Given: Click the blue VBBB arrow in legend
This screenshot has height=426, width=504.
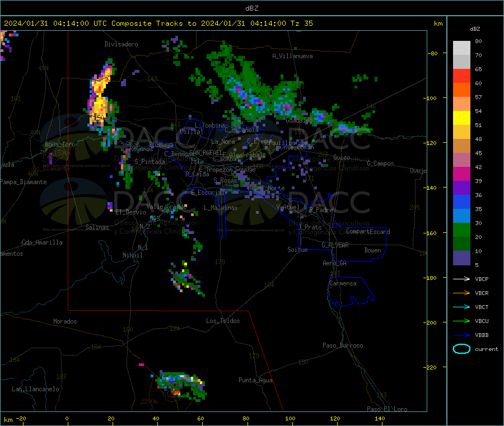Looking at the screenshot, I should [x=461, y=335].
